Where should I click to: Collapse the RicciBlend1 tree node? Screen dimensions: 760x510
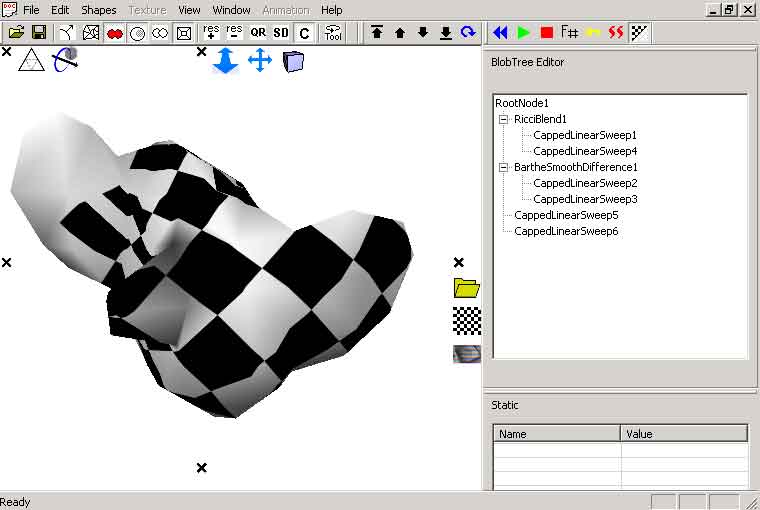(x=504, y=119)
